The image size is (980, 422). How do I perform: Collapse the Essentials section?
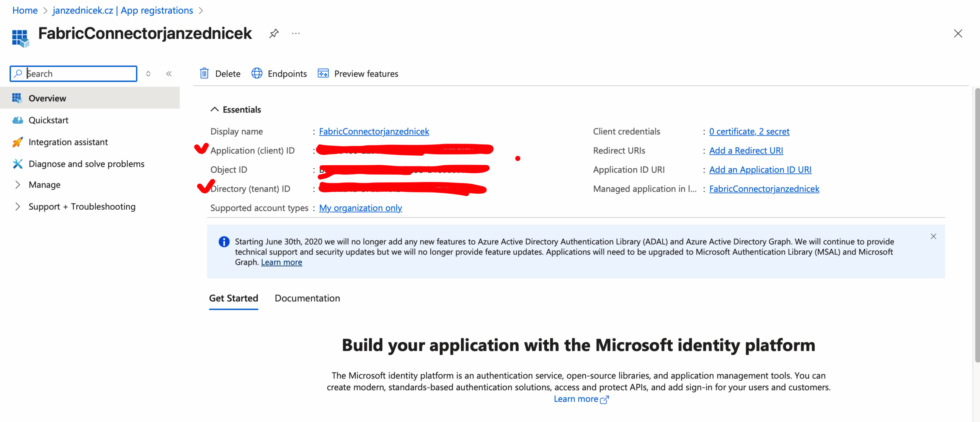point(215,109)
